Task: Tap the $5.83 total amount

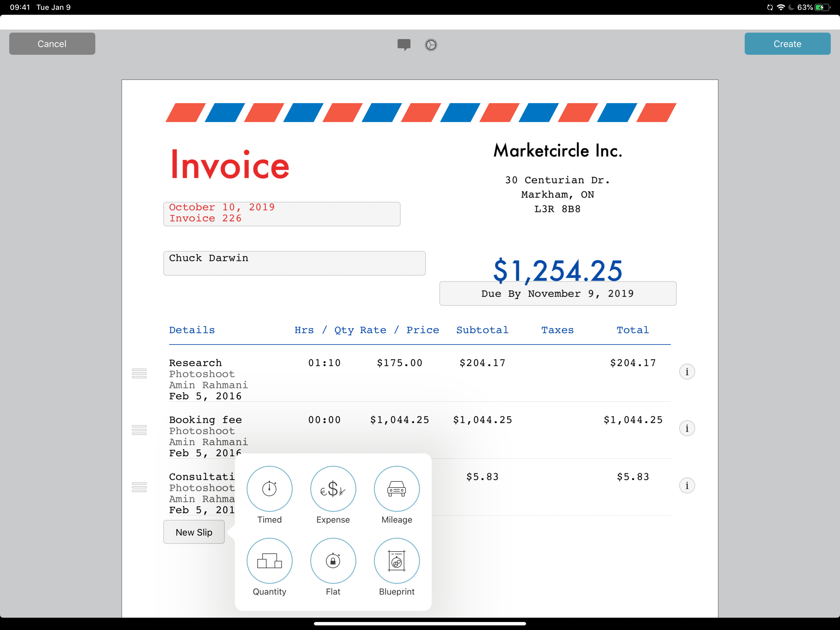Action: pyautogui.click(x=633, y=476)
